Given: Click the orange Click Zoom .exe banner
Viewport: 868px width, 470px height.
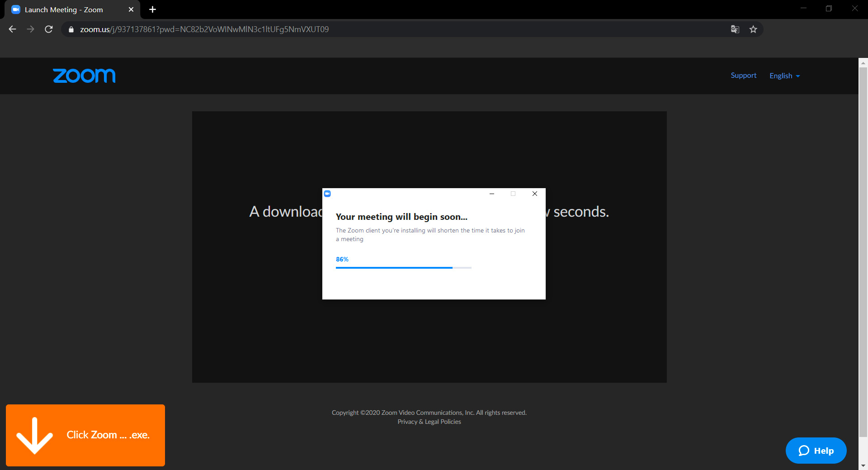Looking at the screenshot, I should click(x=85, y=435).
